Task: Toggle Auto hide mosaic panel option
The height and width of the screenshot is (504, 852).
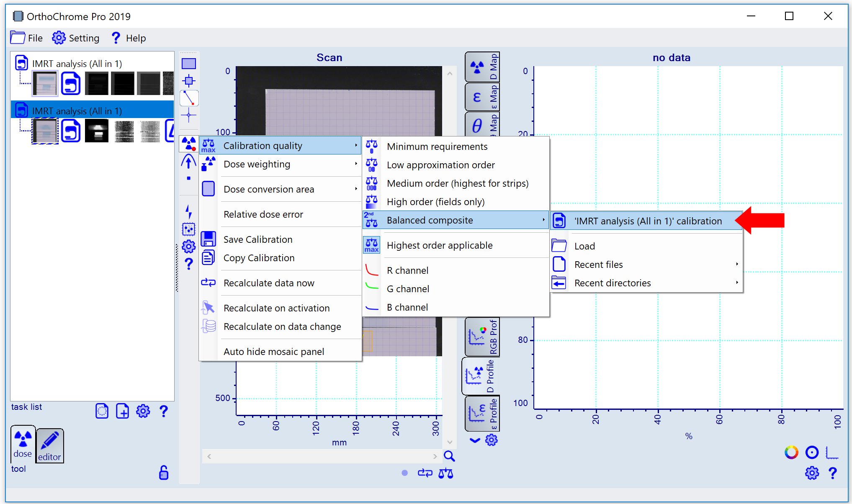Action: (x=273, y=352)
